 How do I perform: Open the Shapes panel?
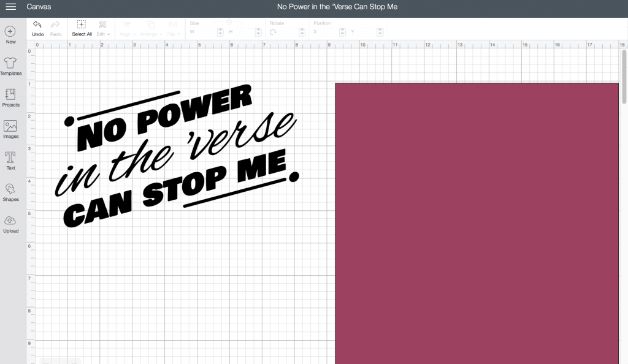tap(10, 192)
